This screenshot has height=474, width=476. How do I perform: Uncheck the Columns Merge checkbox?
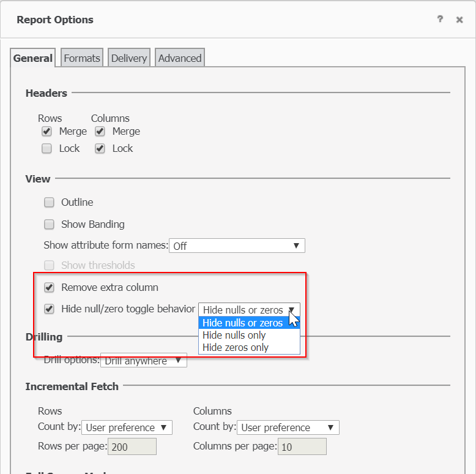click(100, 131)
